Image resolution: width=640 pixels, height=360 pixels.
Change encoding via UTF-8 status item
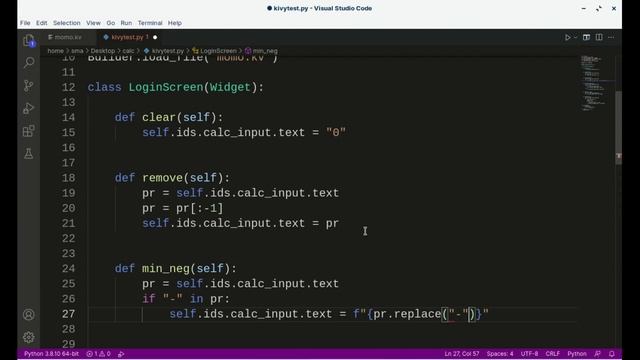pyautogui.click(x=529, y=354)
